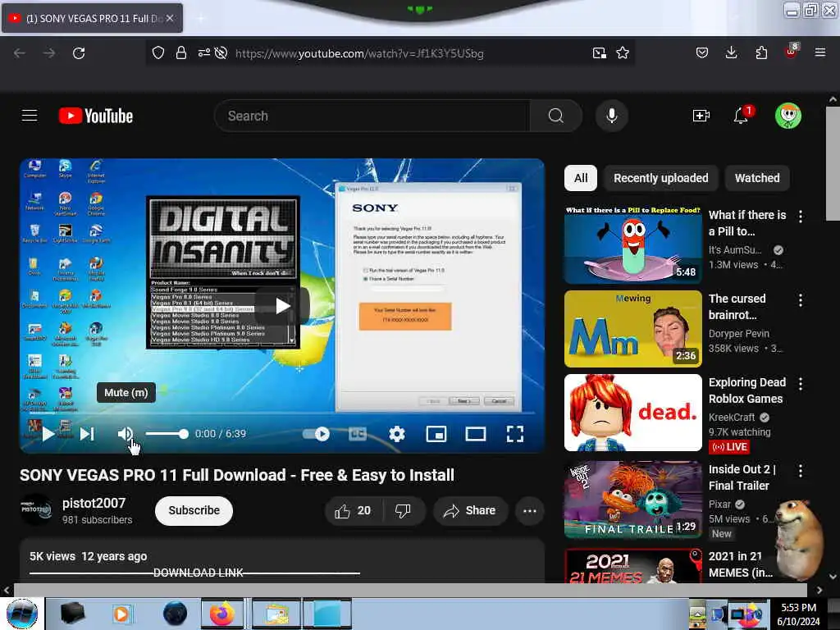Click the search magnifier button
Image resolution: width=840 pixels, height=630 pixels.
[x=556, y=116]
